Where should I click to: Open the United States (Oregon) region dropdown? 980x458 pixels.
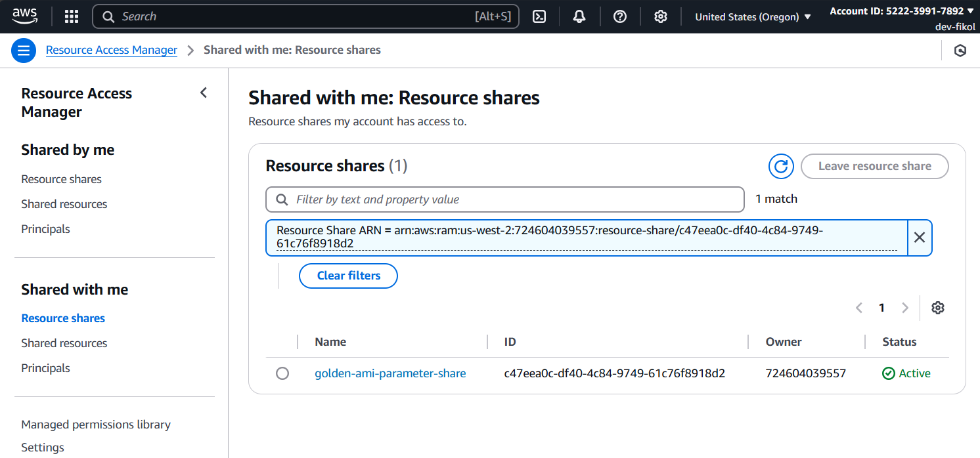click(x=753, y=17)
